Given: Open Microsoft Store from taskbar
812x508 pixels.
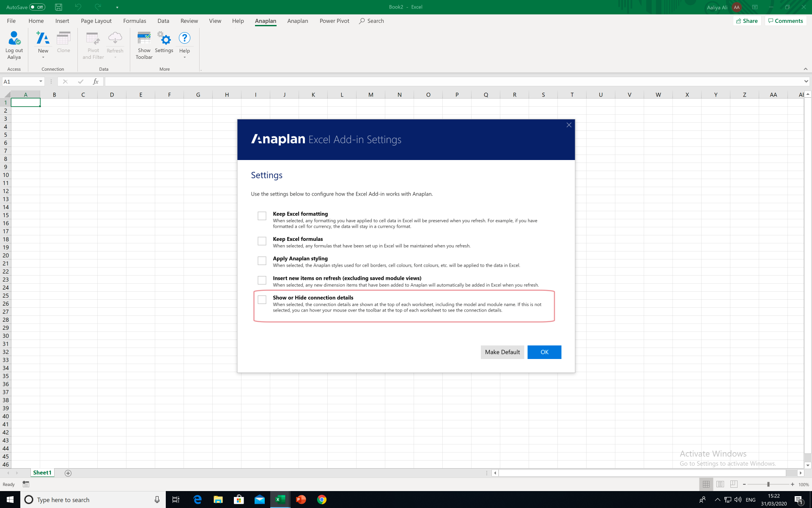Looking at the screenshot, I should tap(239, 500).
